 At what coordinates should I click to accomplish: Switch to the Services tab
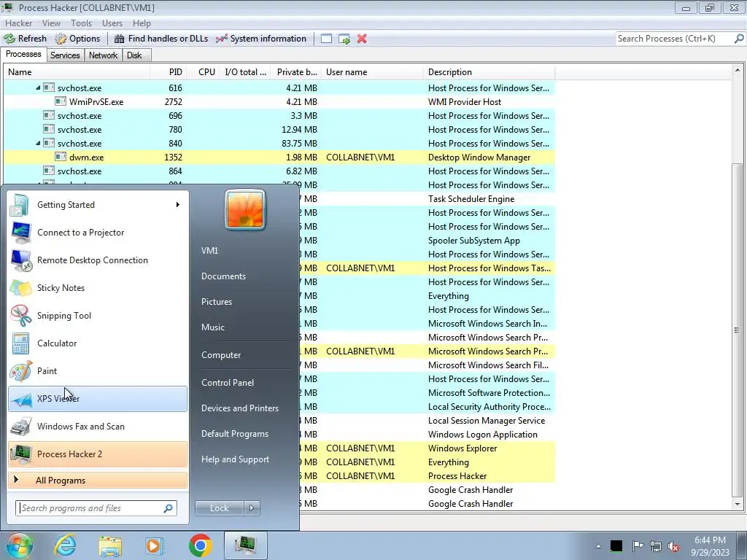65,55
